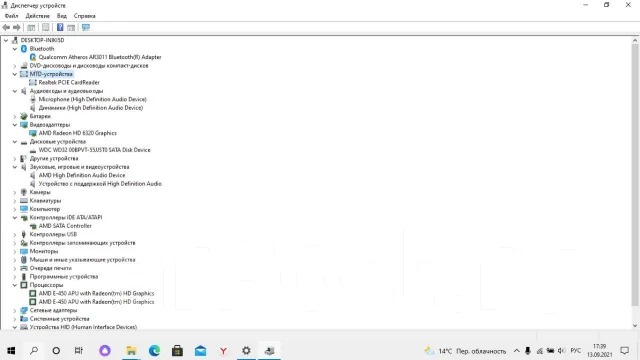Collapse MTD-устройства category
The width and height of the screenshot is (640, 360).
pos(15,74)
